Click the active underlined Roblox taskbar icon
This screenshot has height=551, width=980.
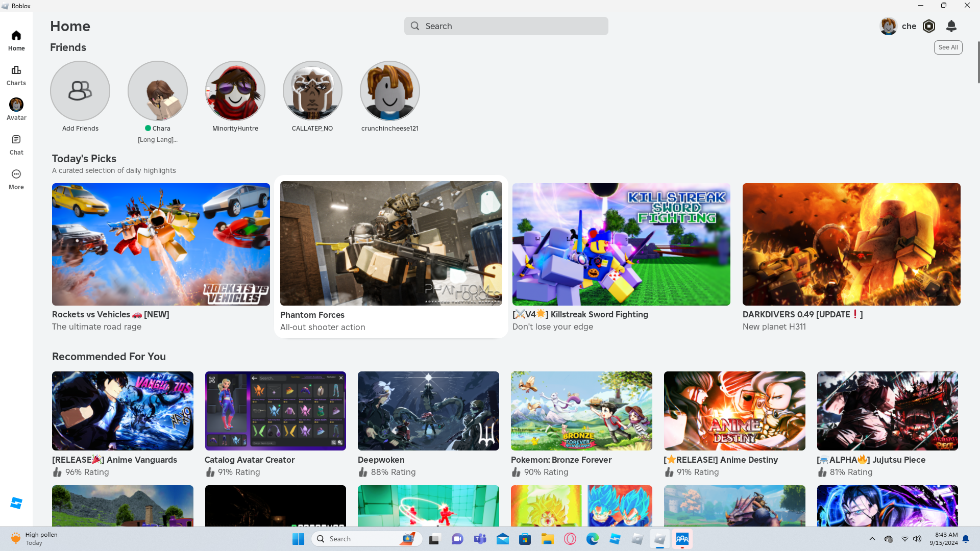(x=660, y=539)
